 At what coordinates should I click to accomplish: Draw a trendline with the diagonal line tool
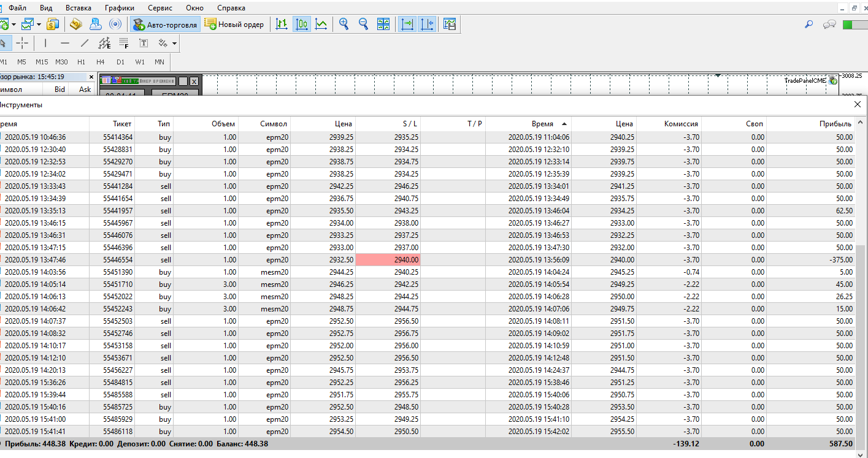point(85,43)
